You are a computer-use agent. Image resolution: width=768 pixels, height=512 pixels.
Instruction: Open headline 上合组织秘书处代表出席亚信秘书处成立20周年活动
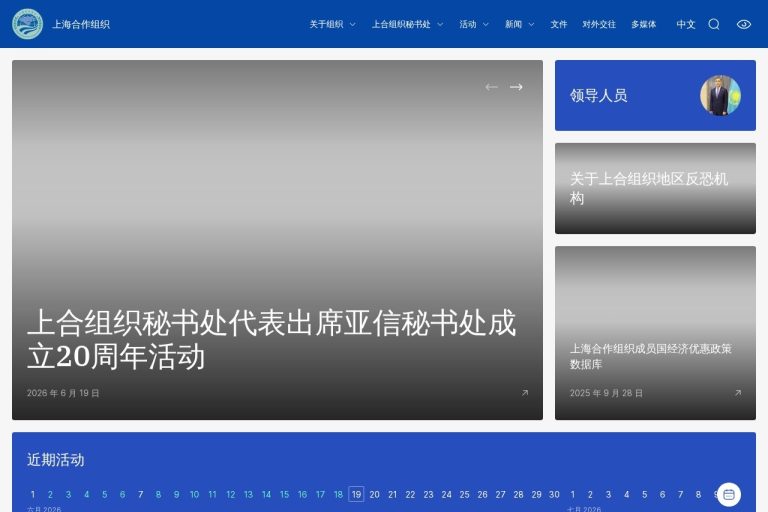(272, 339)
